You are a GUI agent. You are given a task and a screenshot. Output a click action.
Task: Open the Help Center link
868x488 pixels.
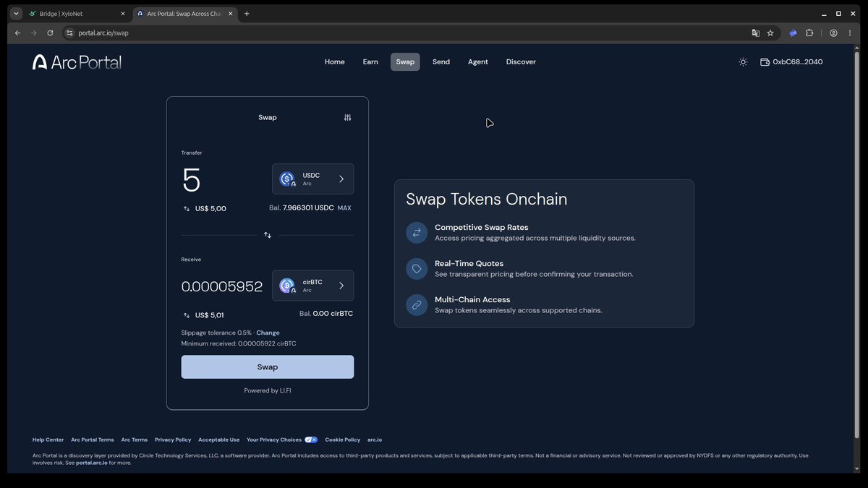(48, 440)
